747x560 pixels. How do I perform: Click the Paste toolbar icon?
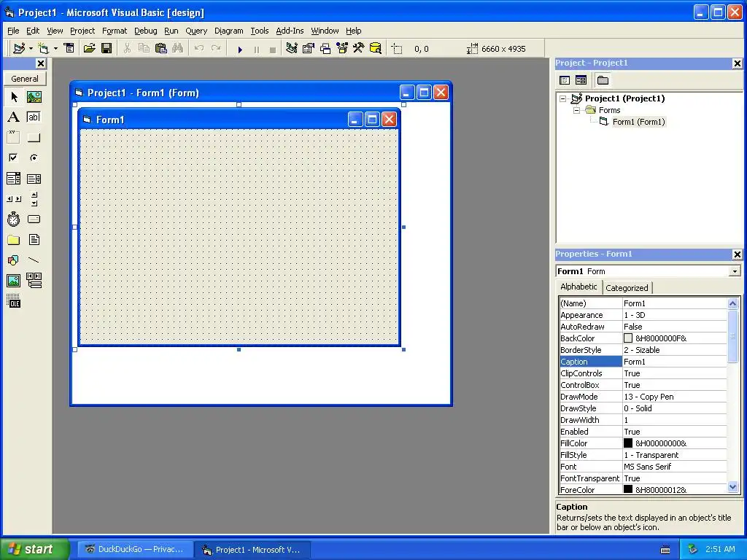(161, 48)
